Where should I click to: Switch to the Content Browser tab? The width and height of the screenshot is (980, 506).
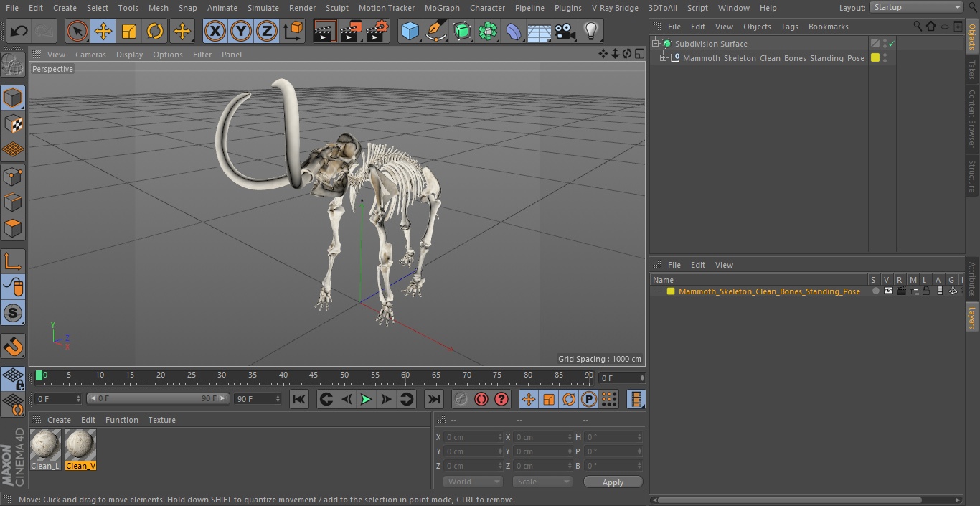(972, 118)
